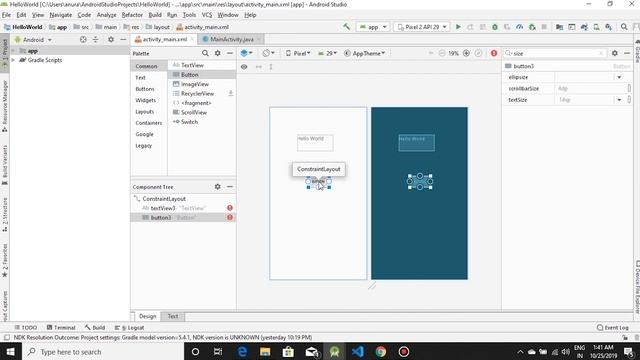Open Component Tree settings gear
The width and height of the screenshot is (640, 360).
point(218,187)
